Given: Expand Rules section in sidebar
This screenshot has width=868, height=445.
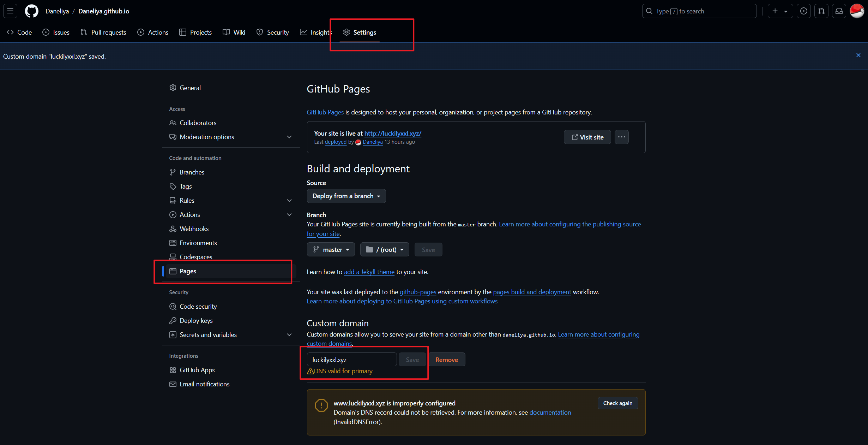Looking at the screenshot, I should point(231,200).
